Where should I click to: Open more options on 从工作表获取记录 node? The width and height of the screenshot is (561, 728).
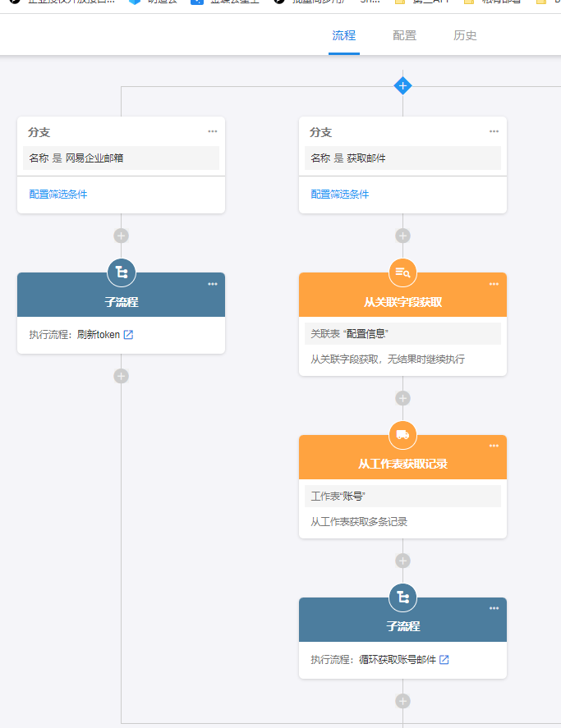[494, 446]
